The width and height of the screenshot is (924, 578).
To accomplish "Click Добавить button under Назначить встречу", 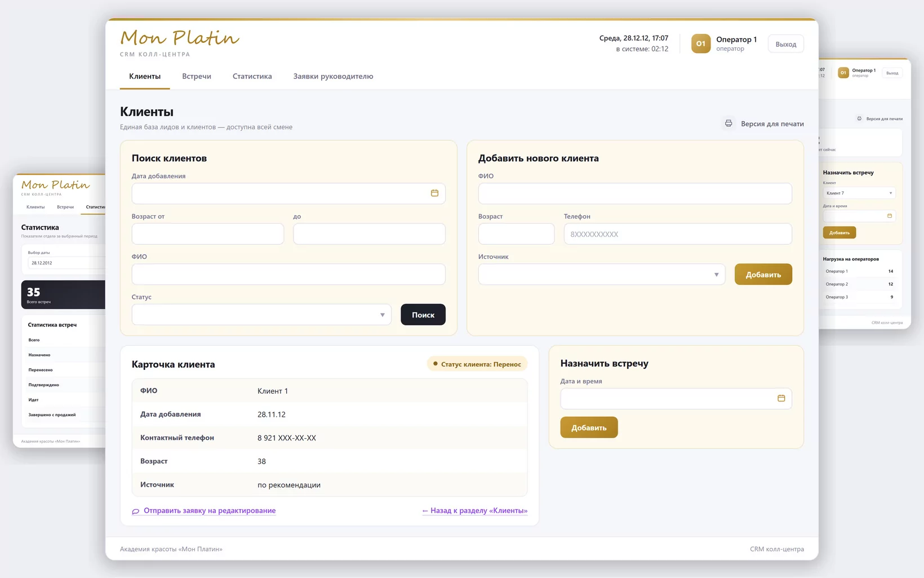I will pyautogui.click(x=589, y=427).
